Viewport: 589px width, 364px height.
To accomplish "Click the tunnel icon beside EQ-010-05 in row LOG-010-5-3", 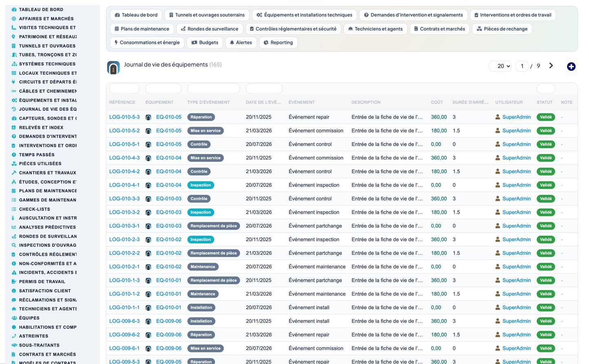I will tap(148, 117).
